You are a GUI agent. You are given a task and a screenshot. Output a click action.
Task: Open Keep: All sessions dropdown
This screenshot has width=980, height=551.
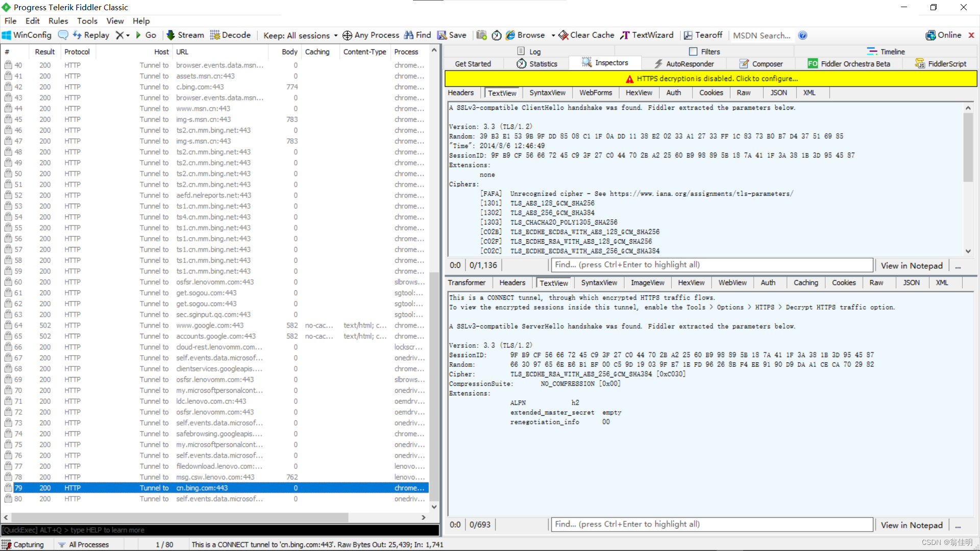pos(300,35)
